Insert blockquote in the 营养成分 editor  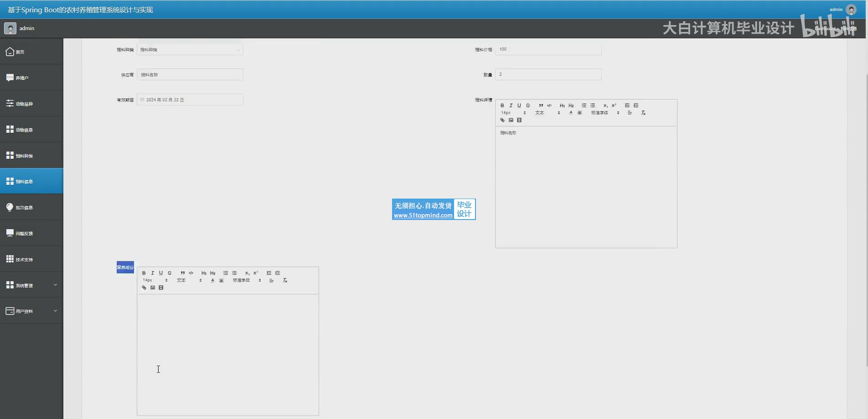182,273
